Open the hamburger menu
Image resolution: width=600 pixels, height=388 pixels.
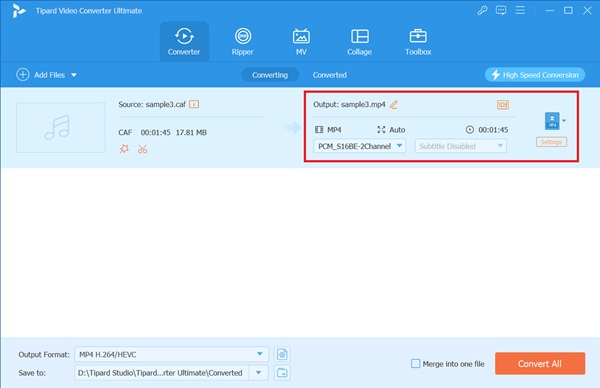point(520,10)
